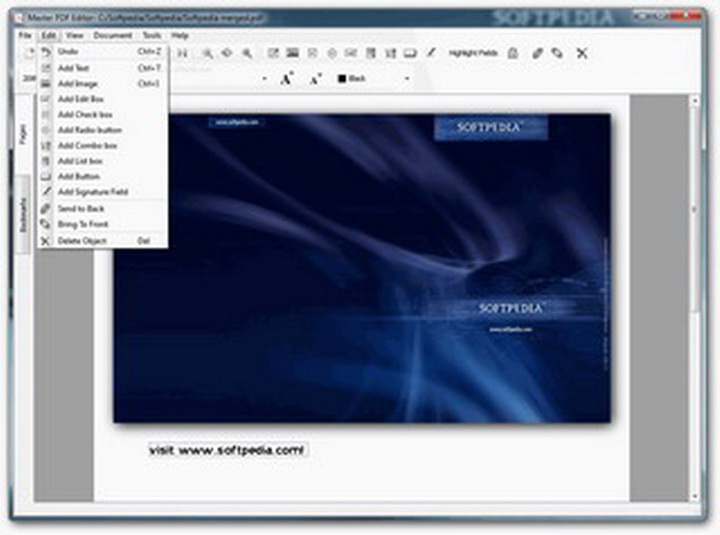
Task: Switch to the Pages side tab
Action: [x=23, y=134]
